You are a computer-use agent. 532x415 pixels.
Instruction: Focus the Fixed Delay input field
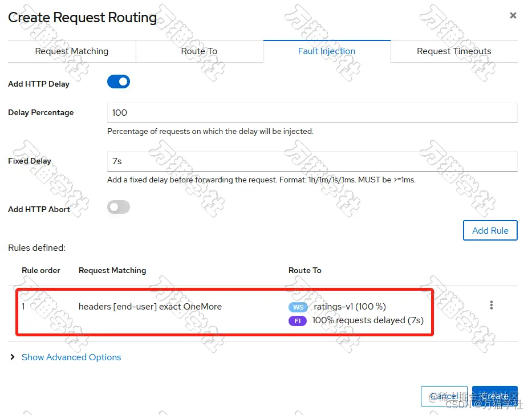click(x=312, y=161)
